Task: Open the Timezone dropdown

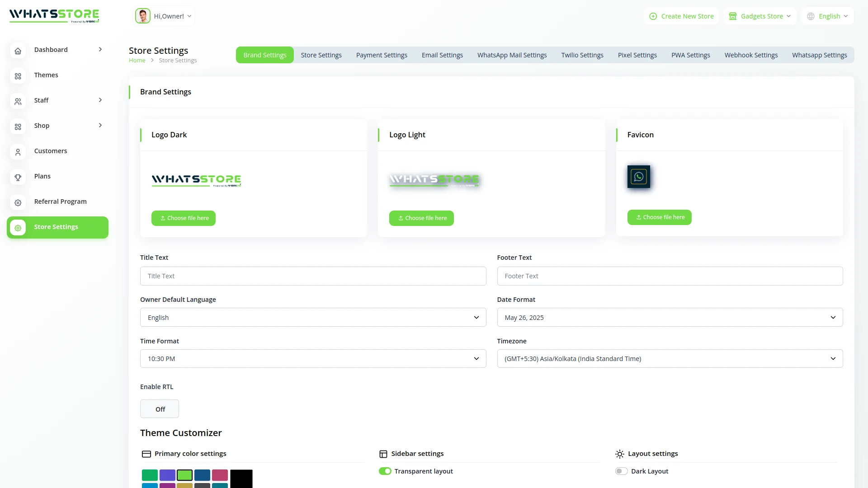Action: click(x=670, y=359)
